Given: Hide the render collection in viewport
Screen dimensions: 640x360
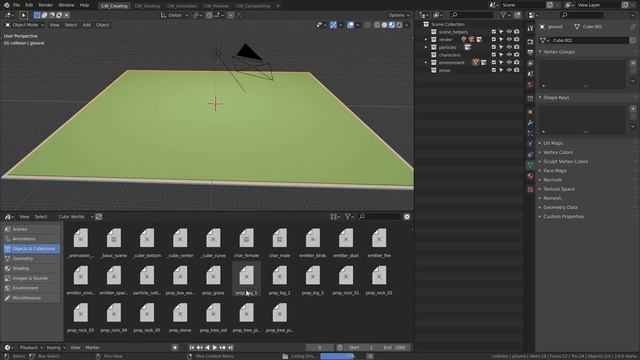Looking at the screenshot, I should tap(509, 40).
